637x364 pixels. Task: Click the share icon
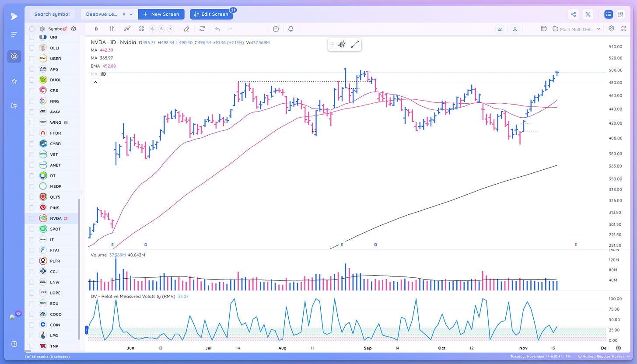pyautogui.click(x=573, y=14)
